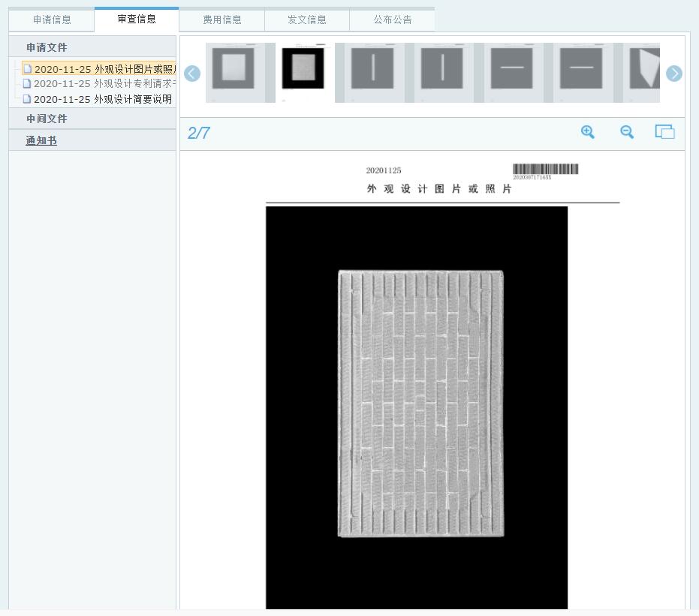Switch to the 申请信息 tab

[52, 20]
